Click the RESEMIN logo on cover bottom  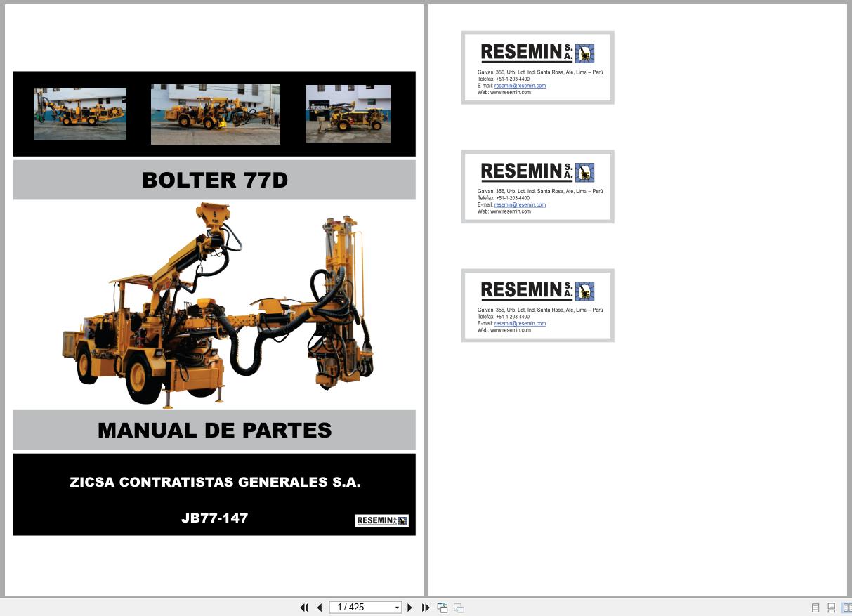(x=381, y=520)
